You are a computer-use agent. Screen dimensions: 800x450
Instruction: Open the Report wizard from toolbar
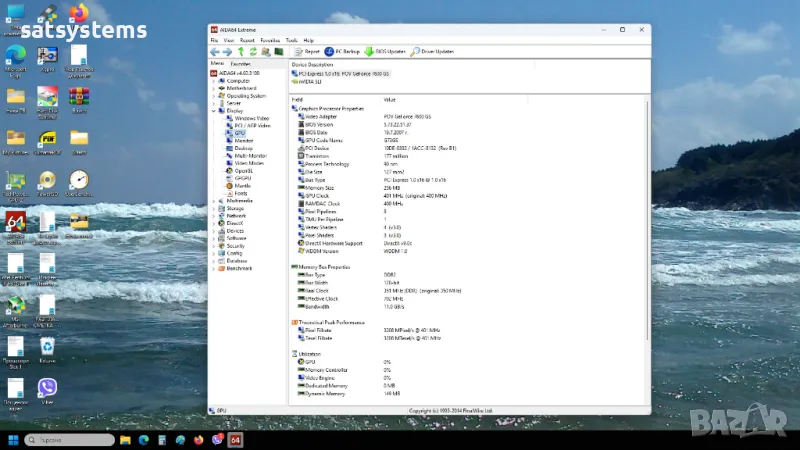(x=307, y=51)
